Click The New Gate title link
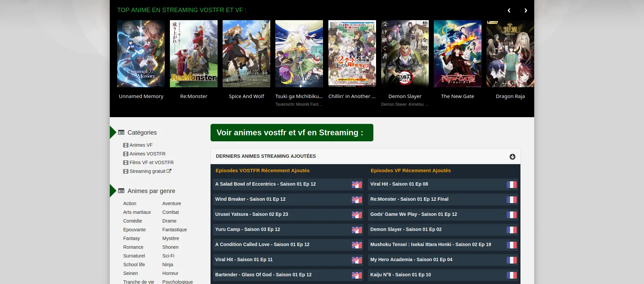The width and height of the screenshot is (644, 284). pos(458,96)
